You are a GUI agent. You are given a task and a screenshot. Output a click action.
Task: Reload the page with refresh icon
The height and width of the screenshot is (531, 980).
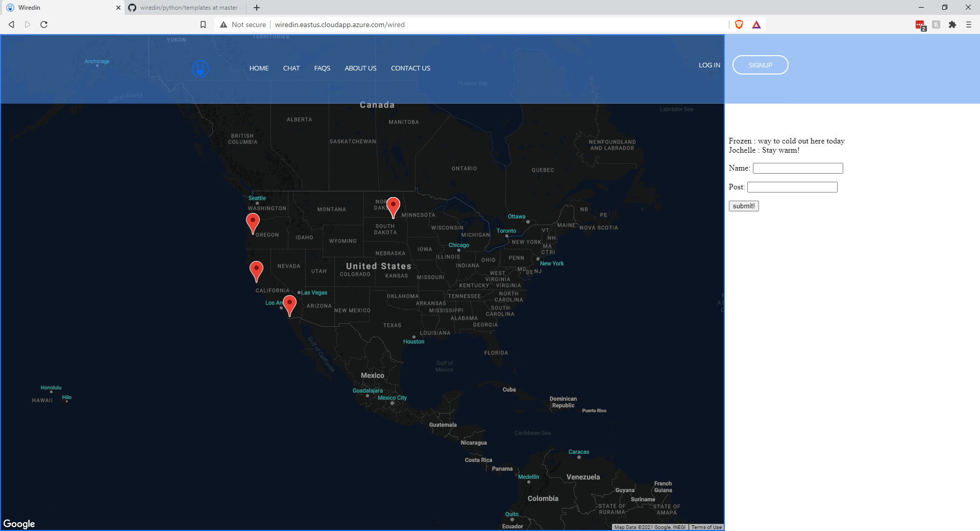pyautogui.click(x=44, y=25)
